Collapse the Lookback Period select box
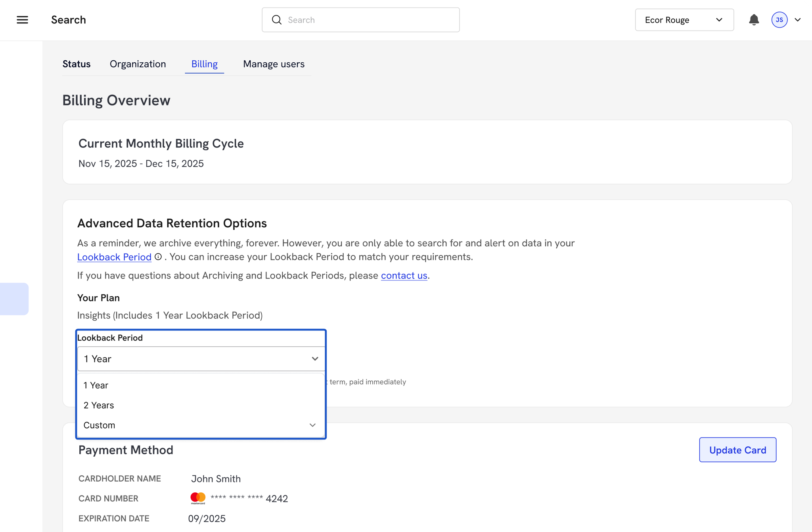 [x=201, y=359]
